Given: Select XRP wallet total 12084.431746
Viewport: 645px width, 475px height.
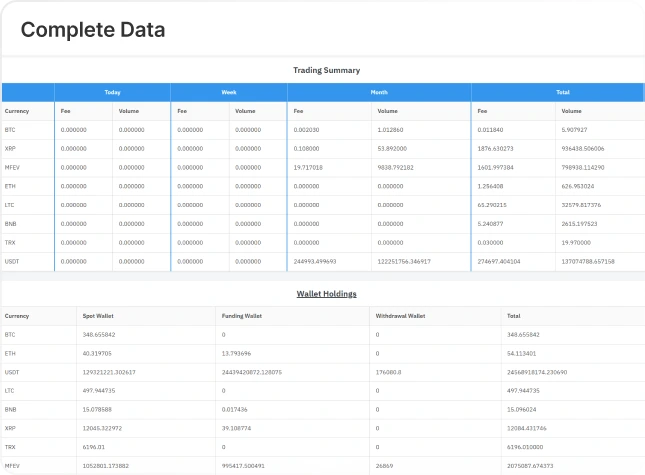Looking at the screenshot, I should [x=527, y=429].
